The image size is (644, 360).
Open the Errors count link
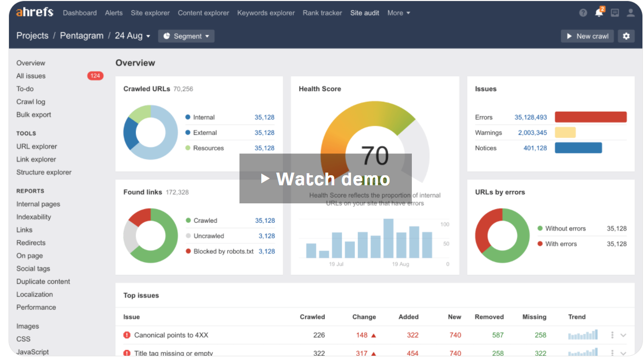(x=532, y=117)
